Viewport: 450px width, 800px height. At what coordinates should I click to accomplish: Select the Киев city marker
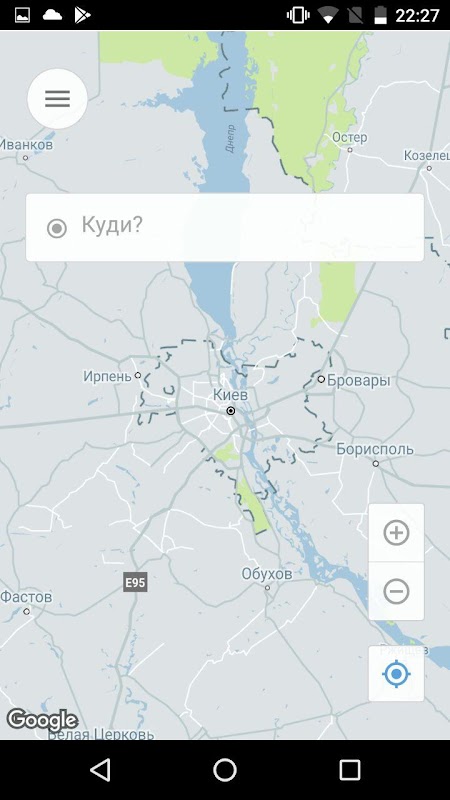coord(231,411)
